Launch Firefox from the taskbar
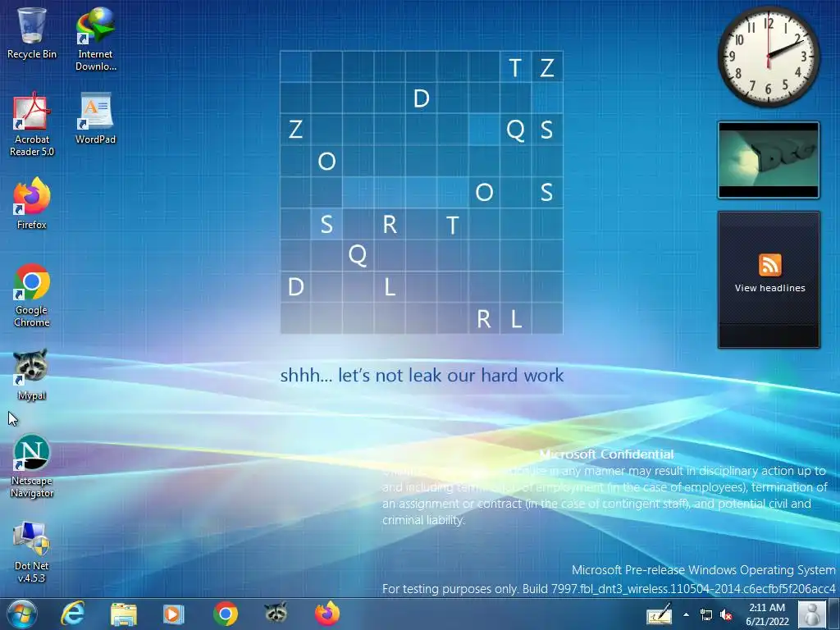840x630 pixels. tap(327, 614)
